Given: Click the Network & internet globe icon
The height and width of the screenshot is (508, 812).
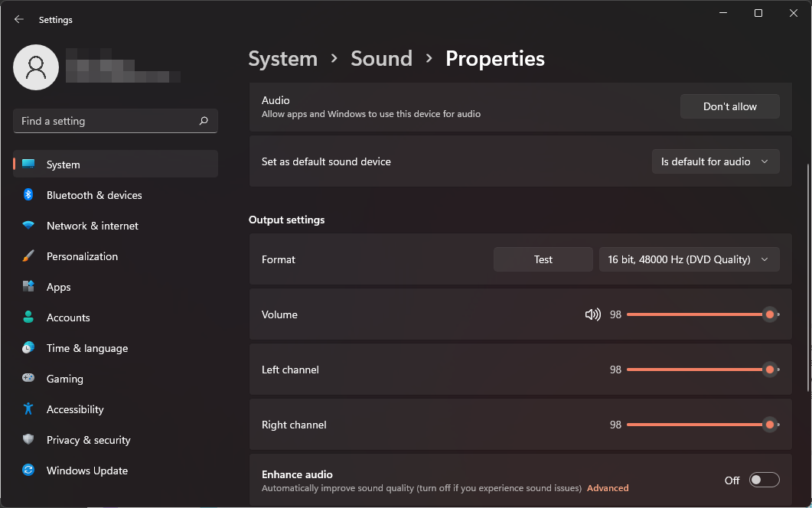Looking at the screenshot, I should [x=28, y=226].
